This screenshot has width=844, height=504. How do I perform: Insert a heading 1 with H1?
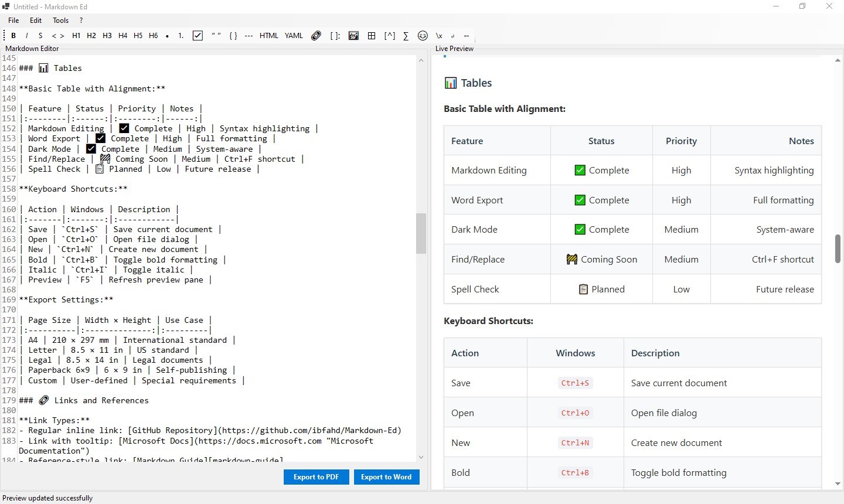pos(76,36)
